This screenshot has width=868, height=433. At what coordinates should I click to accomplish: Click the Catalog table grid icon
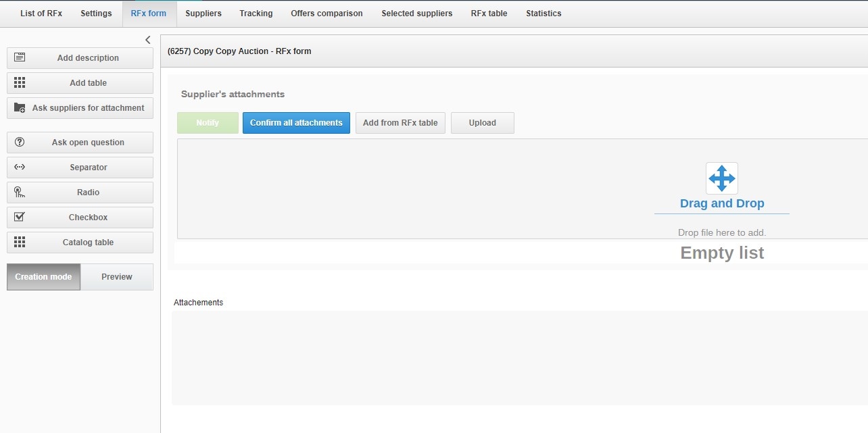pyautogui.click(x=20, y=243)
